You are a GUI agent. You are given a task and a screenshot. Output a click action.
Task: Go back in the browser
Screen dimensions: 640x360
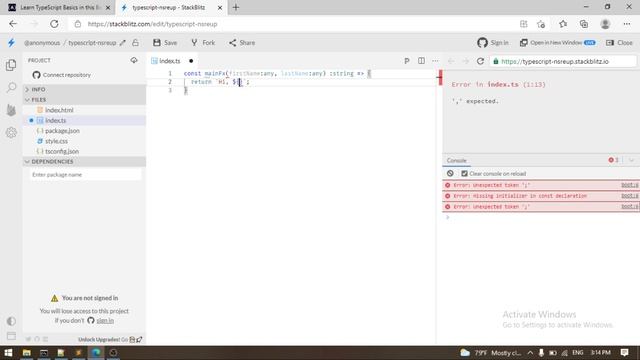coord(13,24)
